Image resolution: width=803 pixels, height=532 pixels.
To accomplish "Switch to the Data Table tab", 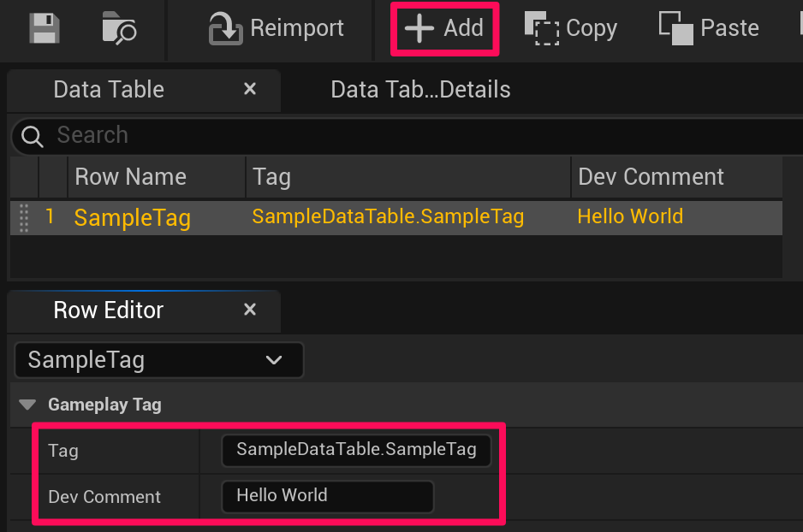I will coord(109,90).
